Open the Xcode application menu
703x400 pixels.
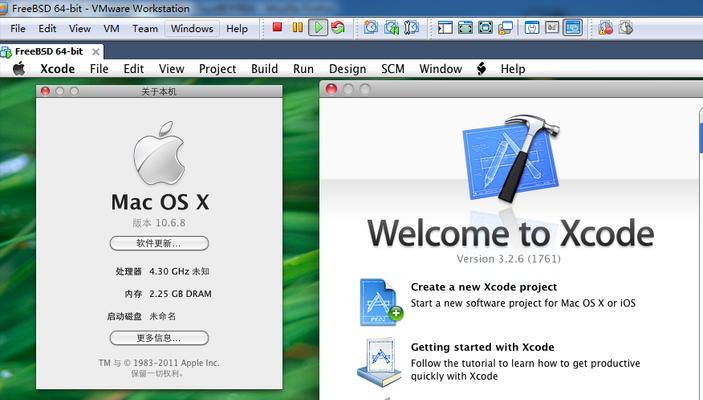(57, 69)
